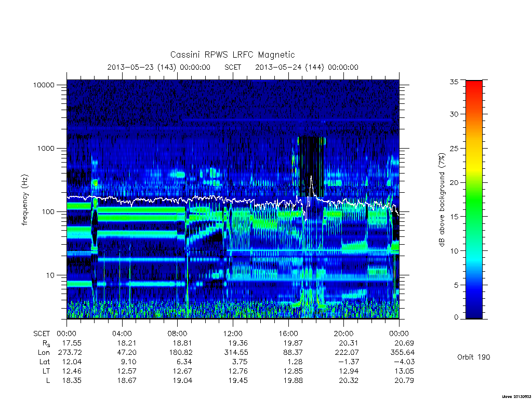532x399 pixels.
Task: Click the 10 tick label on frequency axis
Action: tap(50, 275)
